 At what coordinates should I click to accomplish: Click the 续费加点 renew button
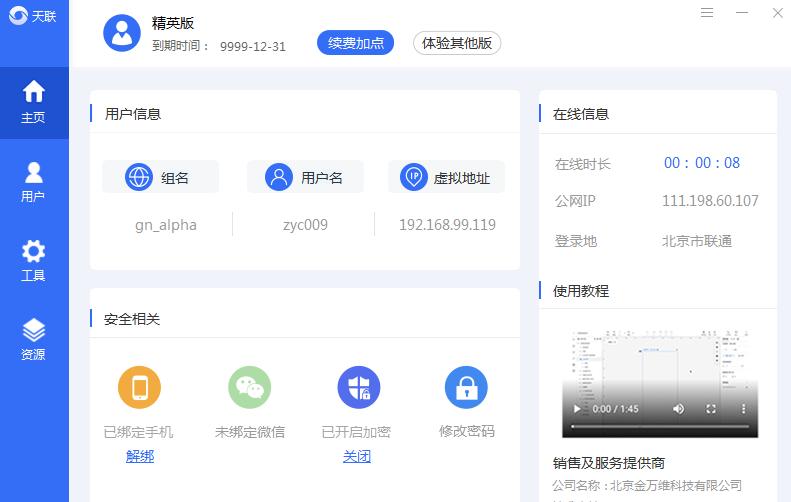click(x=356, y=43)
